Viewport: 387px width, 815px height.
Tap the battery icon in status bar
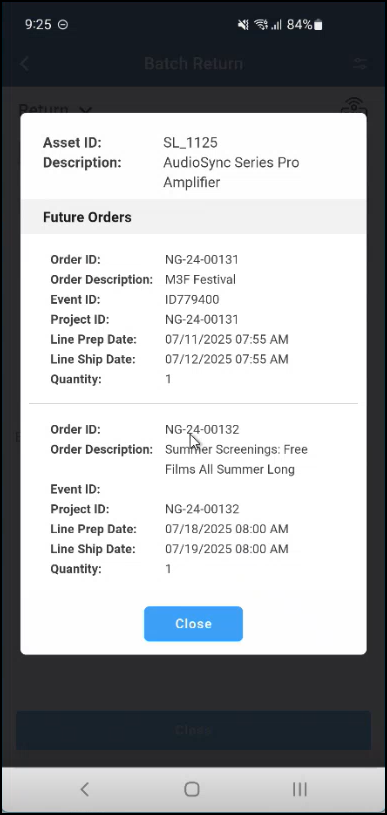tap(318, 24)
